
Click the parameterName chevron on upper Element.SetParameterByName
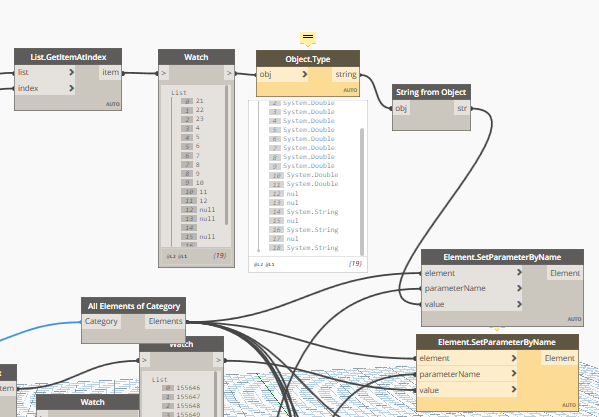pos(519,288)
